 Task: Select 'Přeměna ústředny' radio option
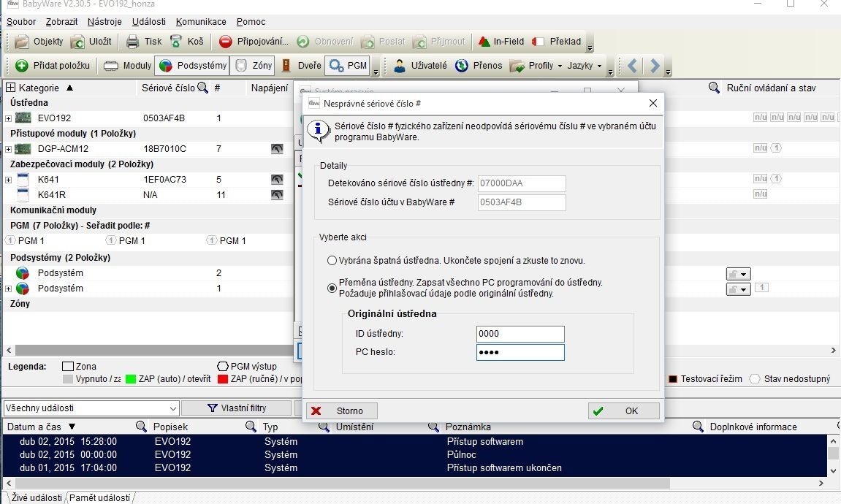[332, 288]
